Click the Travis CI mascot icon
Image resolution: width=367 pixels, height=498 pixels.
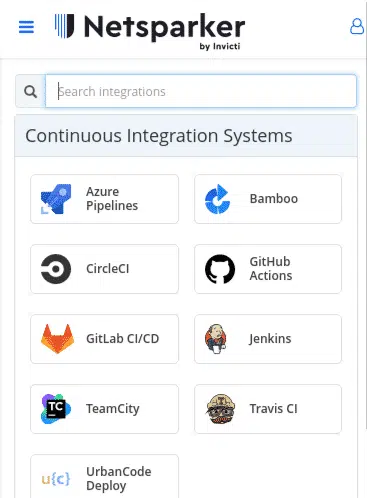click(221, 409)
